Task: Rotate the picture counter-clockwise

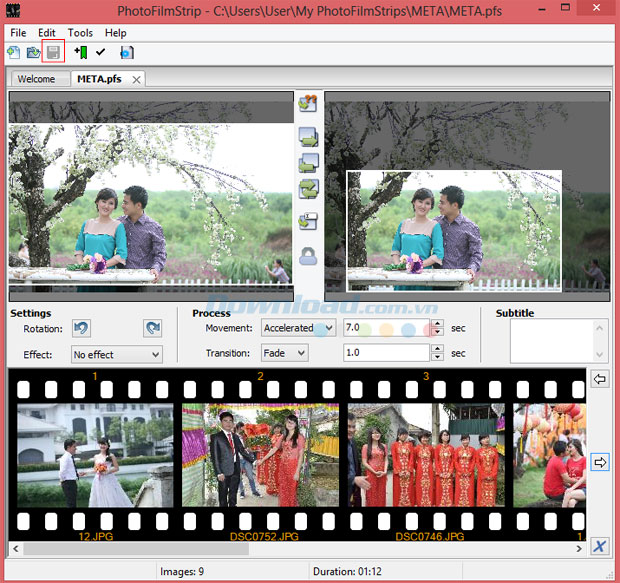Action: (82, 328)
